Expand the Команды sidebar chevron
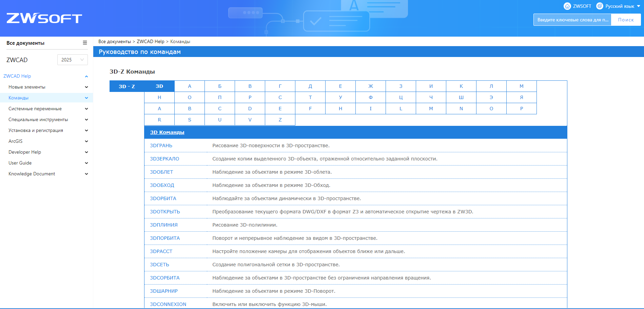Image resolution: width=644 pixels, height=309 pixels. click(86, 98)
